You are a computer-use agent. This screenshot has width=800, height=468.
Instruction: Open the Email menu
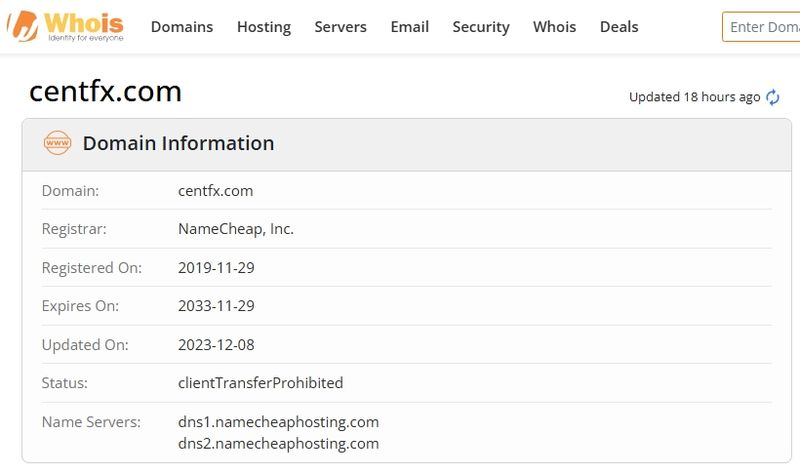[x=410, y=27]
